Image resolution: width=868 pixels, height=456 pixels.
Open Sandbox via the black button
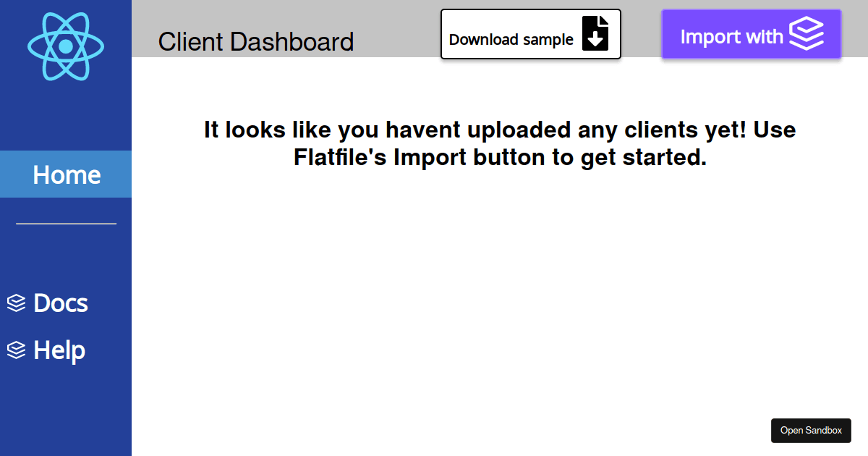(811, 431)
